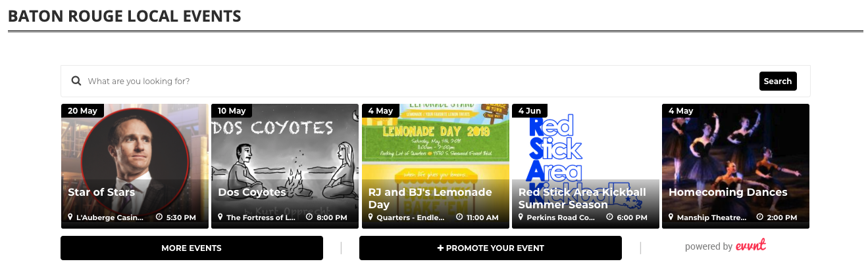Viewport: 868px width, 272px height.
Task: Open the Homecoming Dances event thumbnail
Action: pos(736,166)
